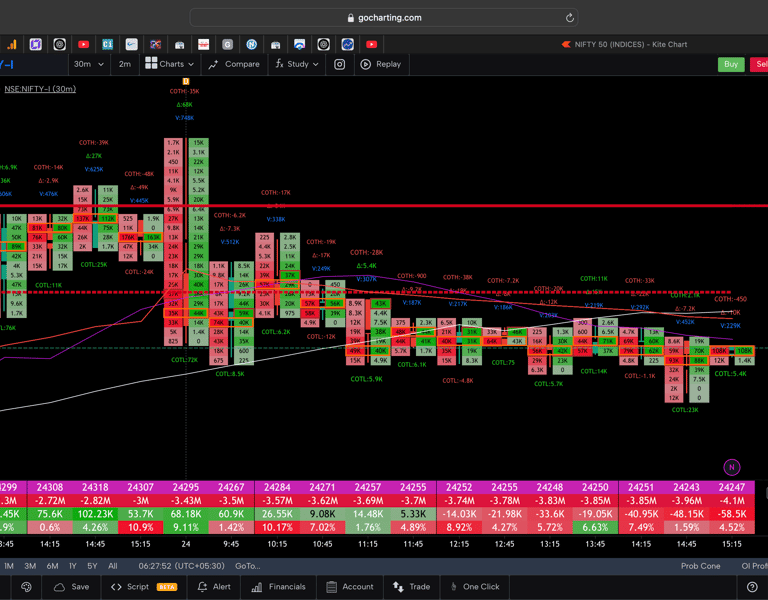The width and height of the screenshot is (768, 600).
Task: Click the gocharting.com address bar
Action: click(x=384, y=18)
